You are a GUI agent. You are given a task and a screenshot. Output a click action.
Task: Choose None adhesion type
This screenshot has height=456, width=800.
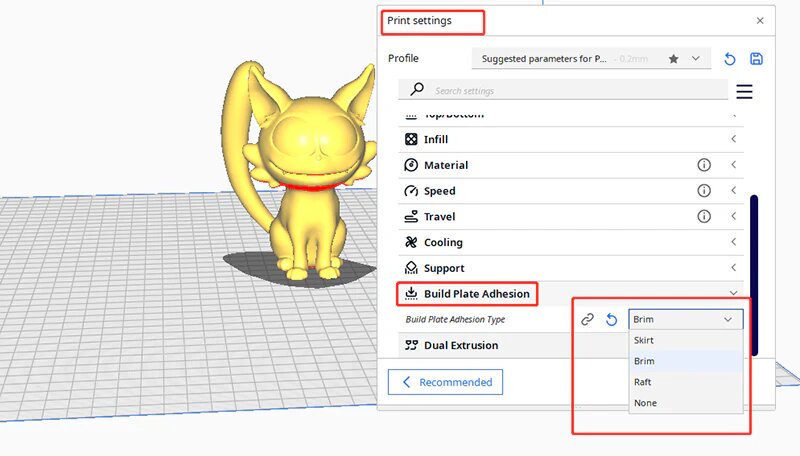pos(686,403)
